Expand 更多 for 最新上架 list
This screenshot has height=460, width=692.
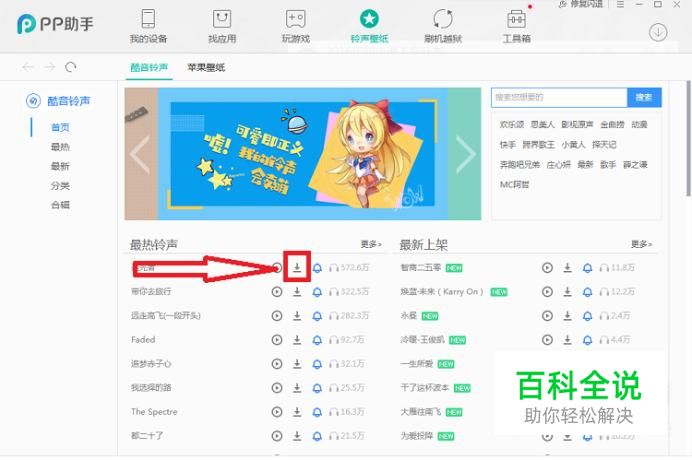click(641, 244)
